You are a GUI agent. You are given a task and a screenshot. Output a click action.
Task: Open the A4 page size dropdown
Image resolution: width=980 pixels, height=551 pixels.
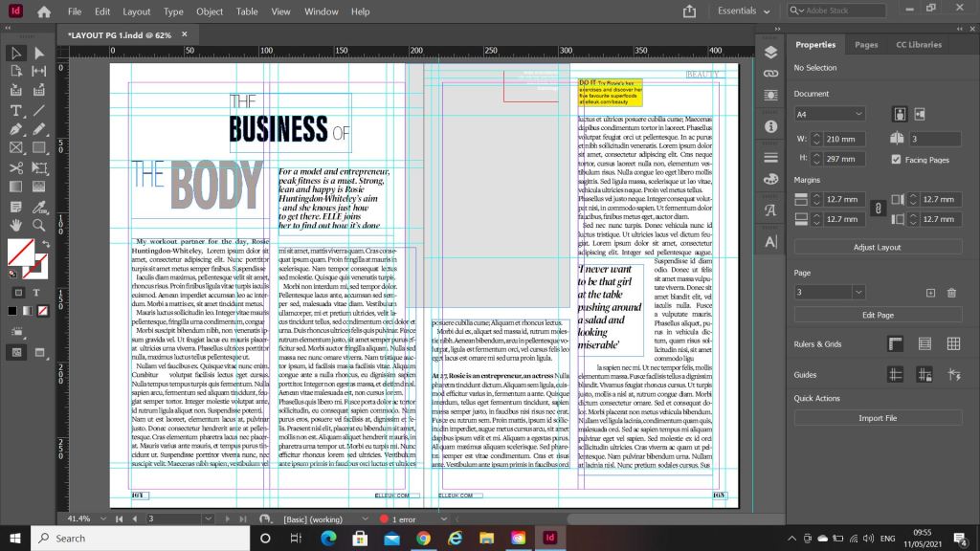coord(829,114)
